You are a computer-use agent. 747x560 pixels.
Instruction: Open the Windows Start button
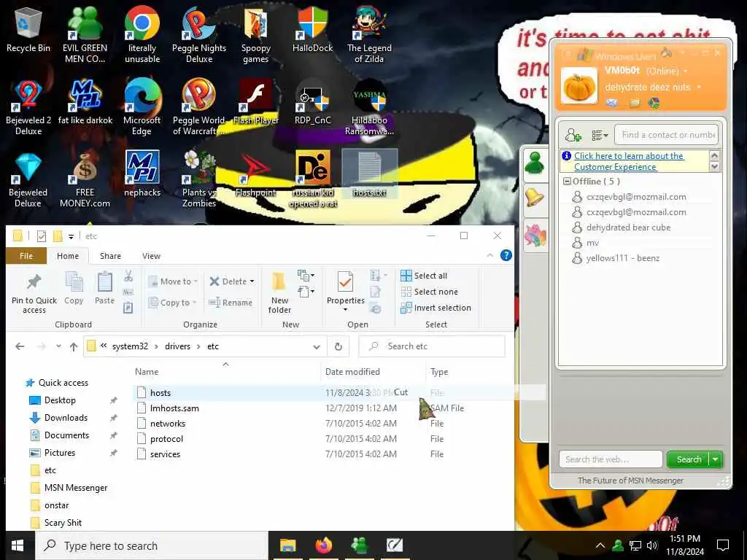[18, 545]
